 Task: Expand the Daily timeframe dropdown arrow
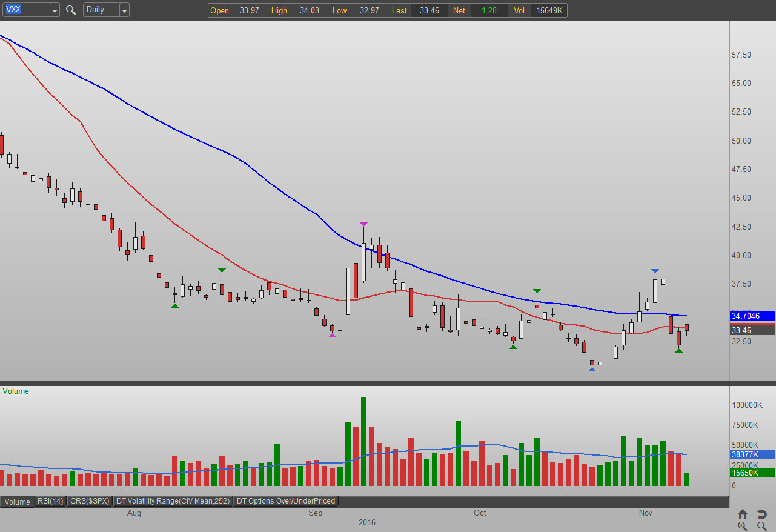click(124, 10)
